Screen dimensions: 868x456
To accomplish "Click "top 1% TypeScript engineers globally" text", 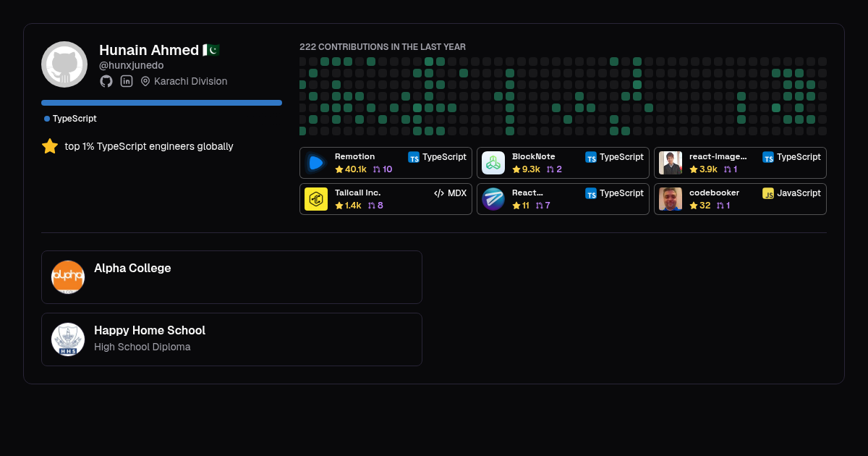I will tap(149, 146).
